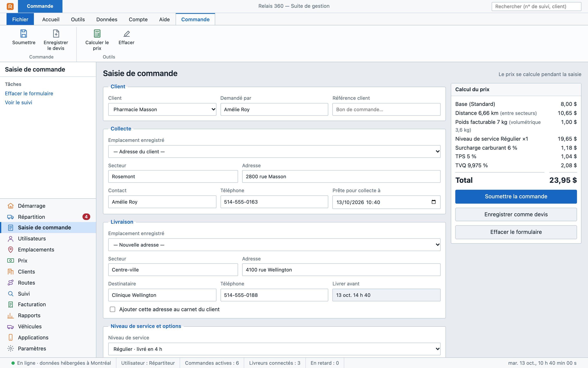This screenshot has height=368, width=588.
Task: Open calendar picker in Prête pour collecte field
Action: [433, 202]
